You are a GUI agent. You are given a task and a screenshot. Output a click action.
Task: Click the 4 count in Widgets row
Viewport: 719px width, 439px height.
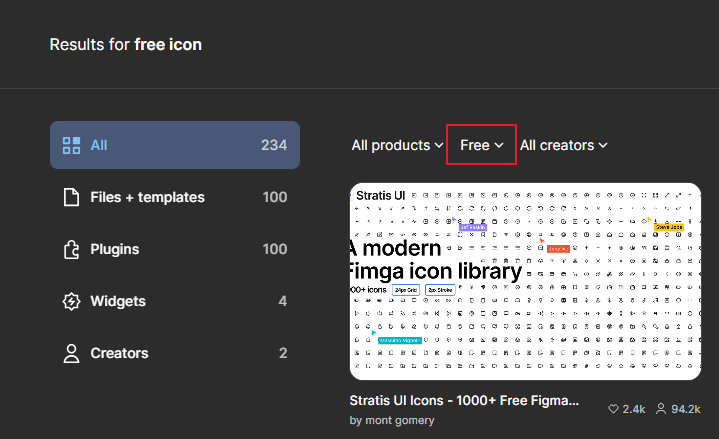[x=282, y=301]
